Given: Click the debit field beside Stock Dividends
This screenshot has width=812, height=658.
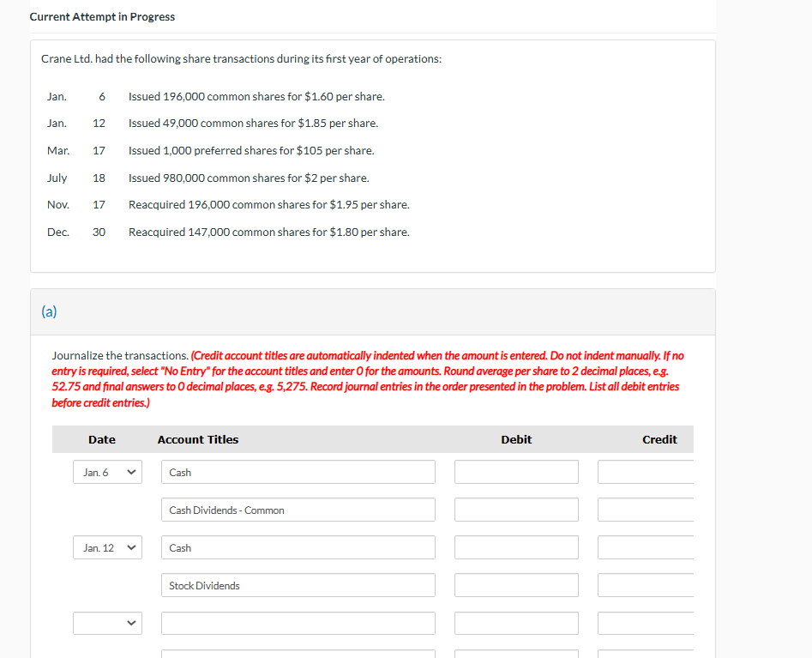Looking at the screenshot, I should pos(515,585).
